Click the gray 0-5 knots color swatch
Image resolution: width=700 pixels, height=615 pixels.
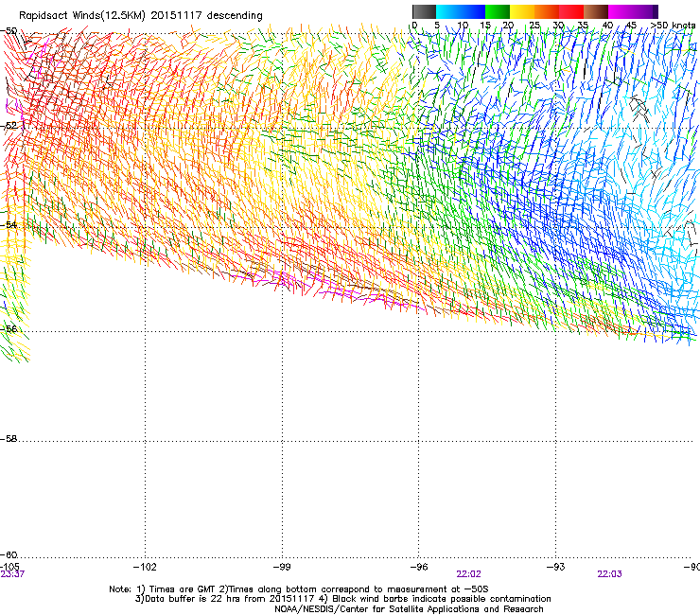point(425,11)
